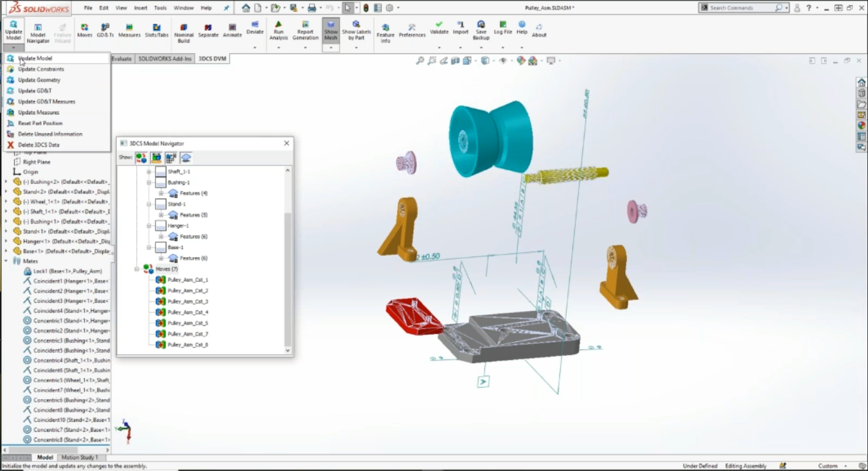Select the Zoom to Fit viewport icon
This screenshot has height=471, width=868.
click(419, 60)
